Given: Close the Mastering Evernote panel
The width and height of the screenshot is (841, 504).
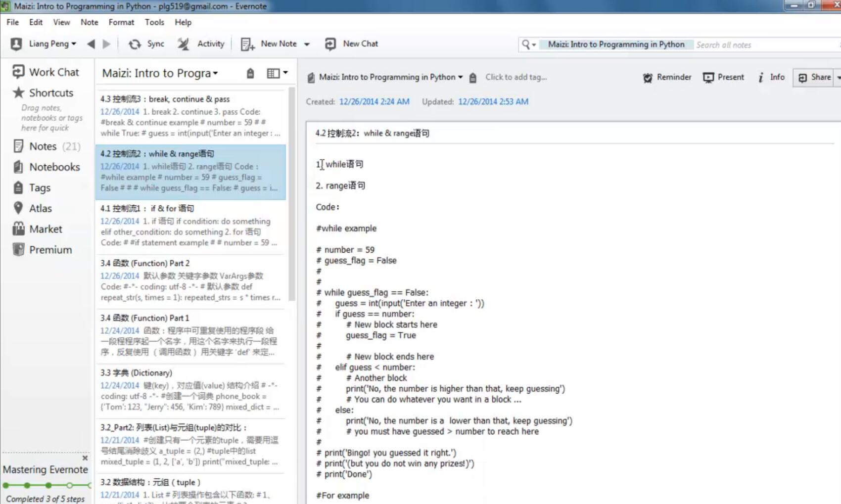Looking at the screenshot, I should point(85,458).
